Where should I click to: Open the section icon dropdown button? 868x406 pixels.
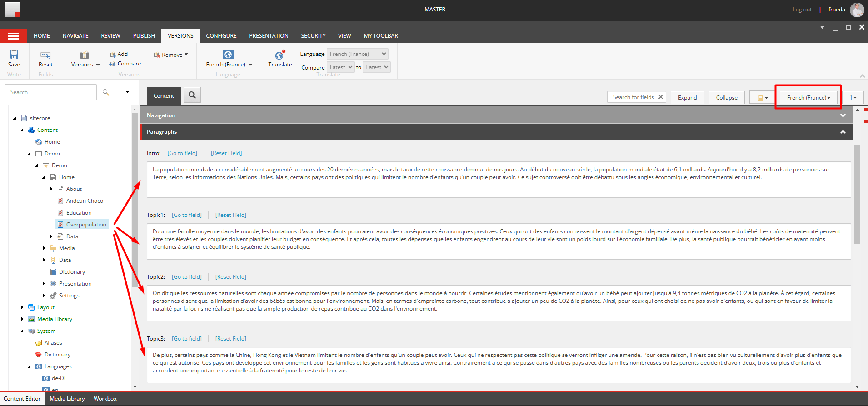(763, 98)
